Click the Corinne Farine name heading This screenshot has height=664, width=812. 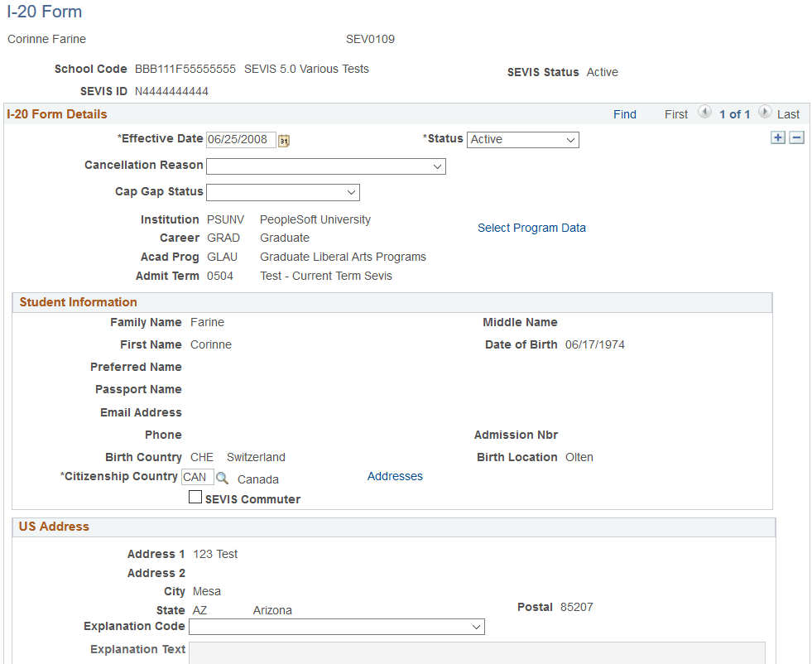(46, 40)
